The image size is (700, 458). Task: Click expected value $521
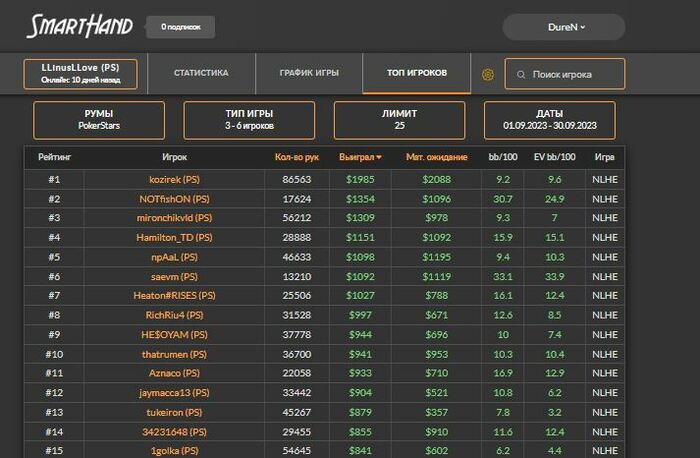[437, 393]
